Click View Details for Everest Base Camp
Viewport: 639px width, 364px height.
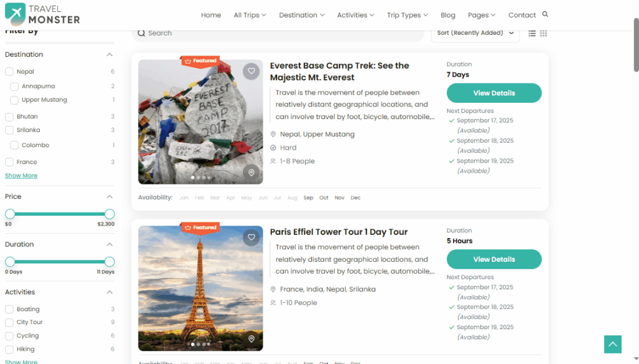tap(494, 93)
